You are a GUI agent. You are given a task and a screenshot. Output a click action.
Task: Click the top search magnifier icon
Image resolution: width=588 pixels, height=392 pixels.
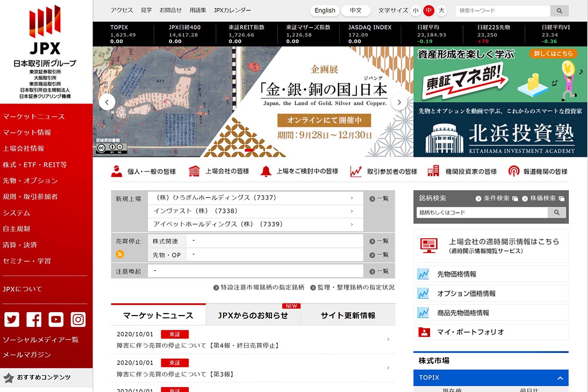pos(559,10)
